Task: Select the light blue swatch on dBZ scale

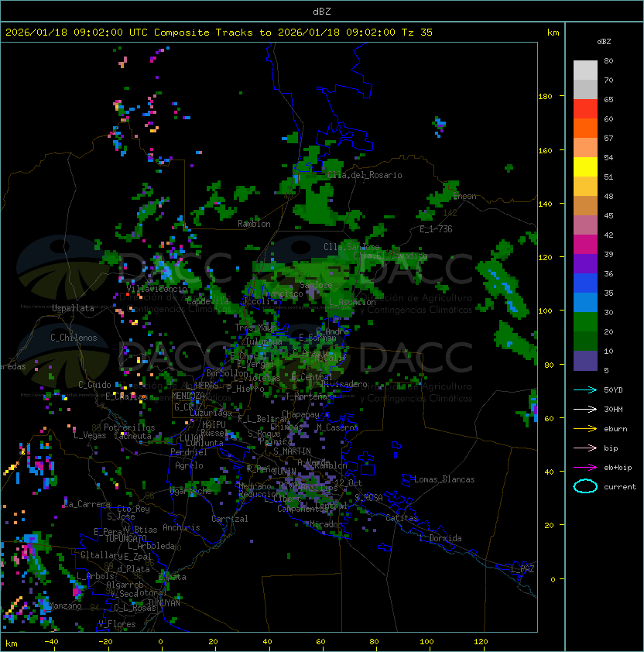Action: tap(585, 302)
